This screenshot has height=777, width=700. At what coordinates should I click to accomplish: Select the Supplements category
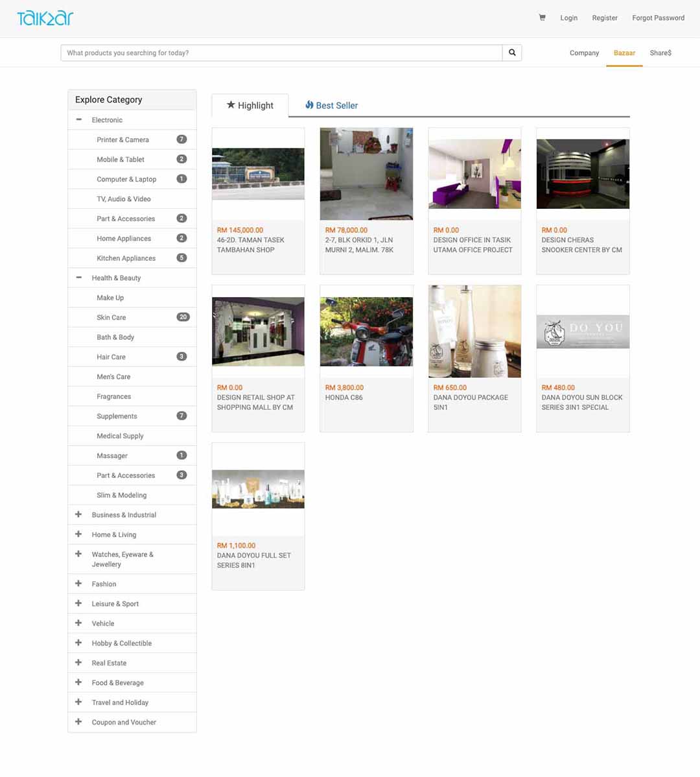pyautogui.click(x=117, y=416)
